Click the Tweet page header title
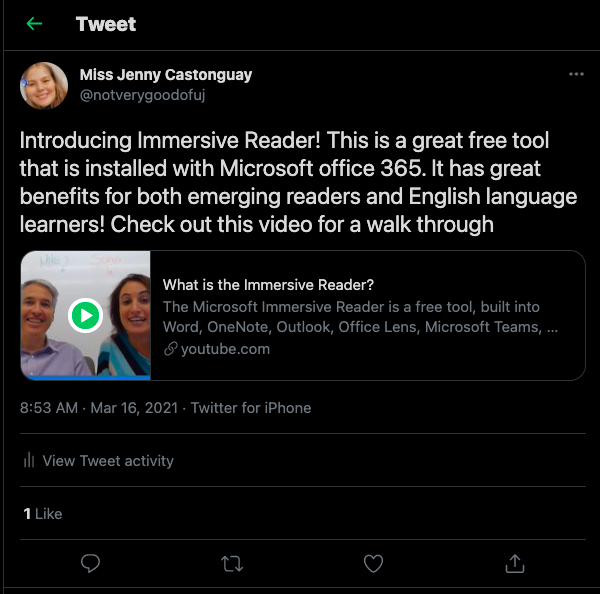Image resolution: width=600 pixels, height=594 pixels. (x=106, y=24)
